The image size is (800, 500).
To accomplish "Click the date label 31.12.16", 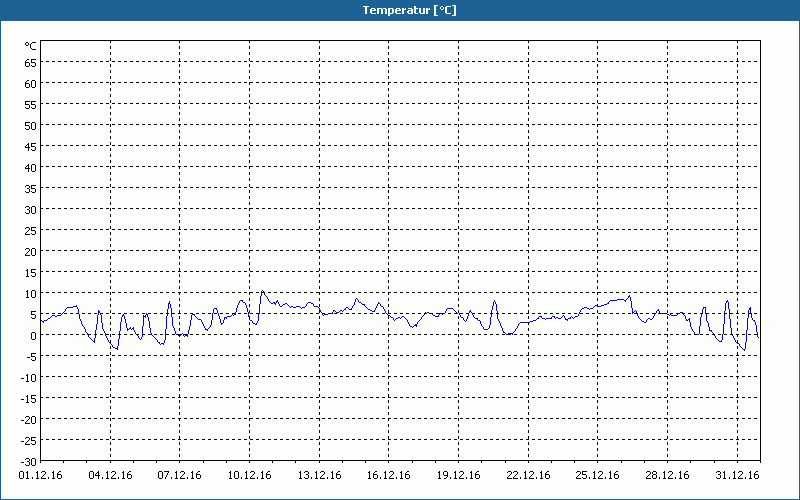I will (x=737, y=476).
